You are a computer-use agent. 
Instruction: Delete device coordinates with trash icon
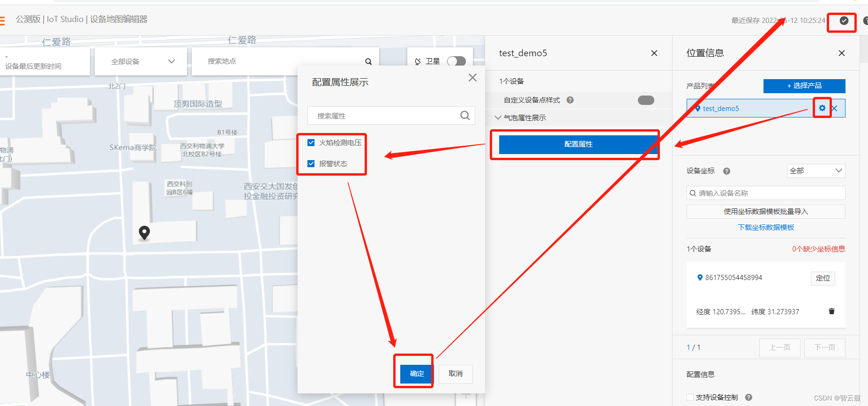point(831,311)
